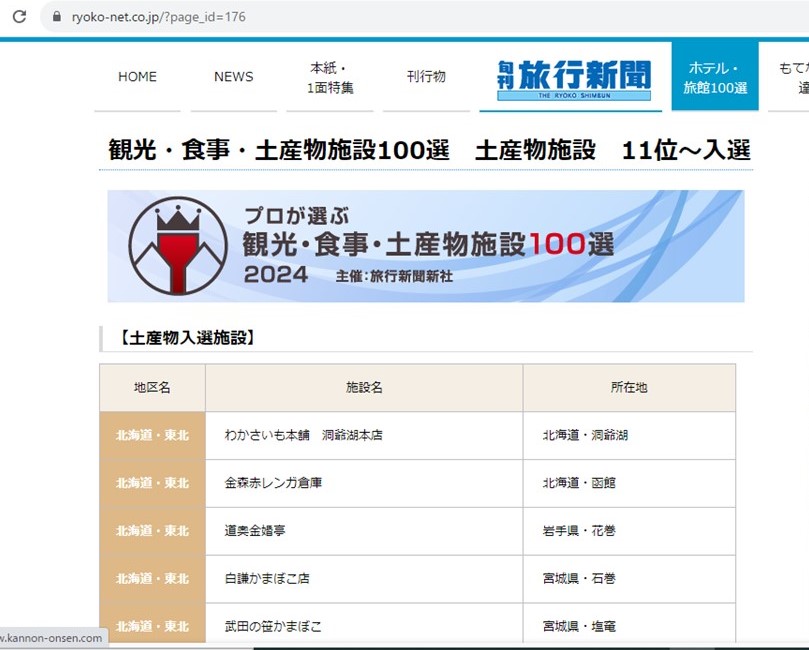Click the 地区名 column header
Viewport: 809px width, 650px height.
[x=152, y=387]
